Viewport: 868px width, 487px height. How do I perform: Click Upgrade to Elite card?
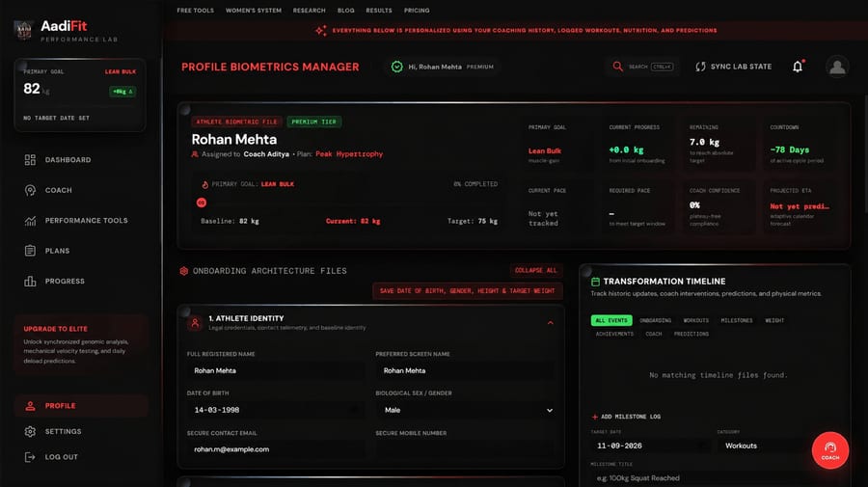81,344
